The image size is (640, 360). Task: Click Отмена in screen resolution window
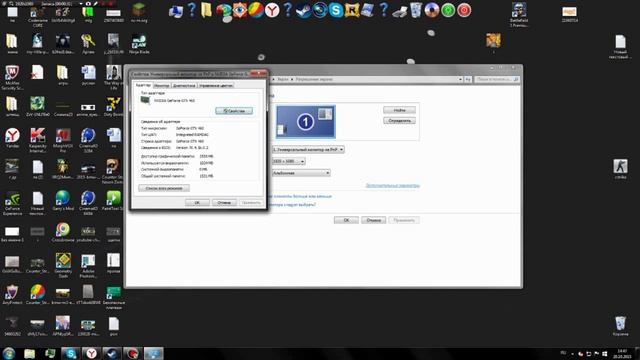point(373,220)
